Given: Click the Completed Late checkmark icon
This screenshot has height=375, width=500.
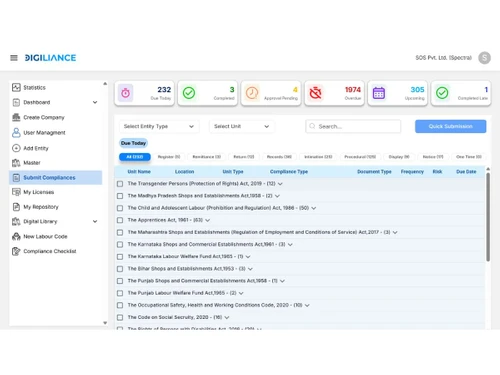Looking at the screenshot, I should [x=442, y=93].
